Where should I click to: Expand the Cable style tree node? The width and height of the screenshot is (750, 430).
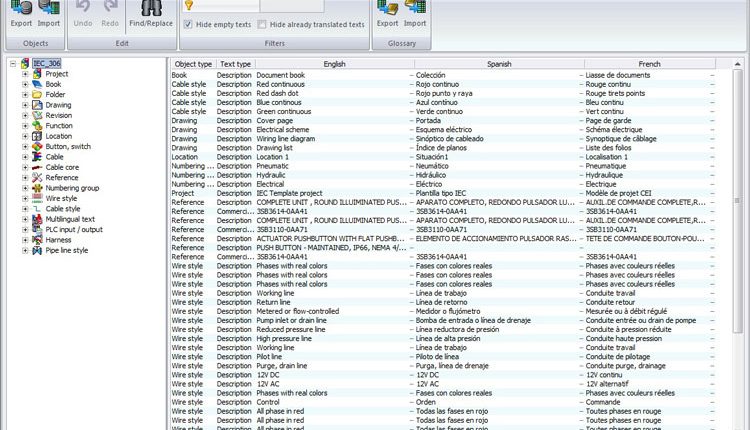coord(25,209)
